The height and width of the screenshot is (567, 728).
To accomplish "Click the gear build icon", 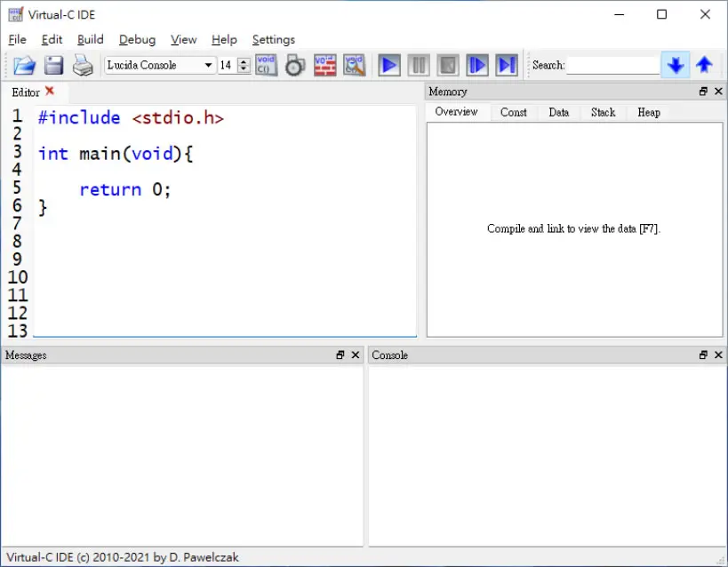I will [x=295, y=65].
